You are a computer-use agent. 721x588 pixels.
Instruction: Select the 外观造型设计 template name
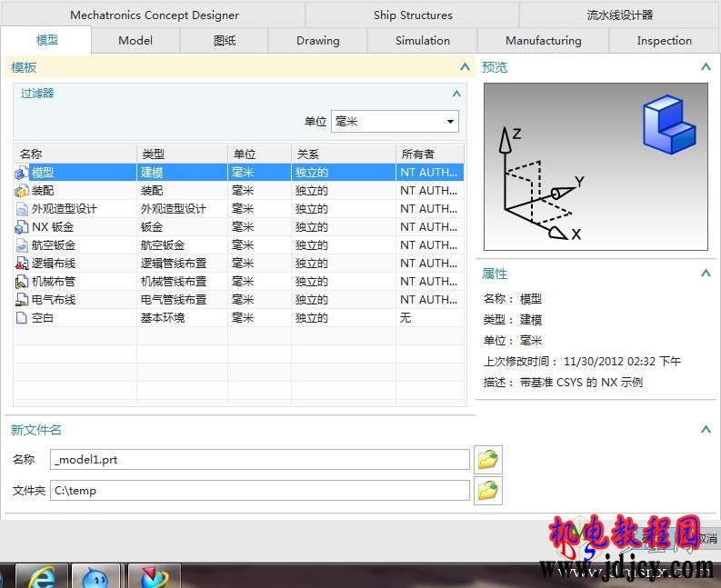click(x=65, y=209)
